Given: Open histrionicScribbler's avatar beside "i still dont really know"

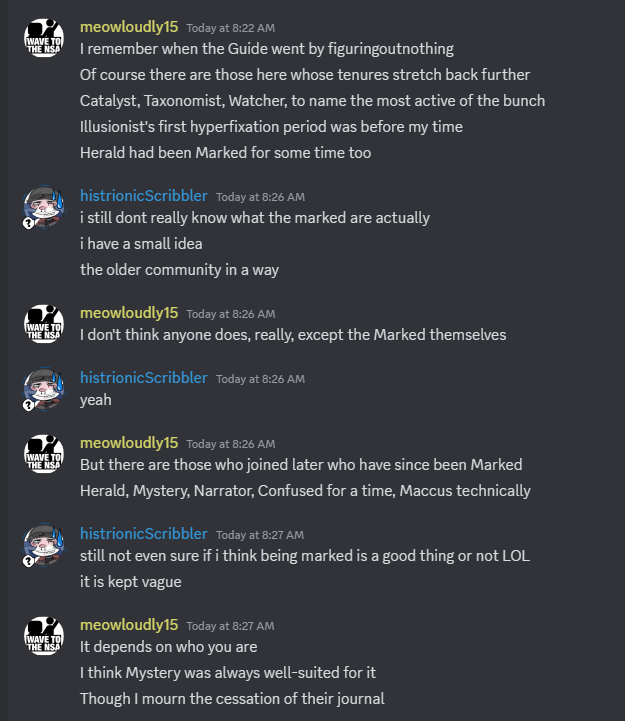Looking at the screenshot, I should pos(44,207).
